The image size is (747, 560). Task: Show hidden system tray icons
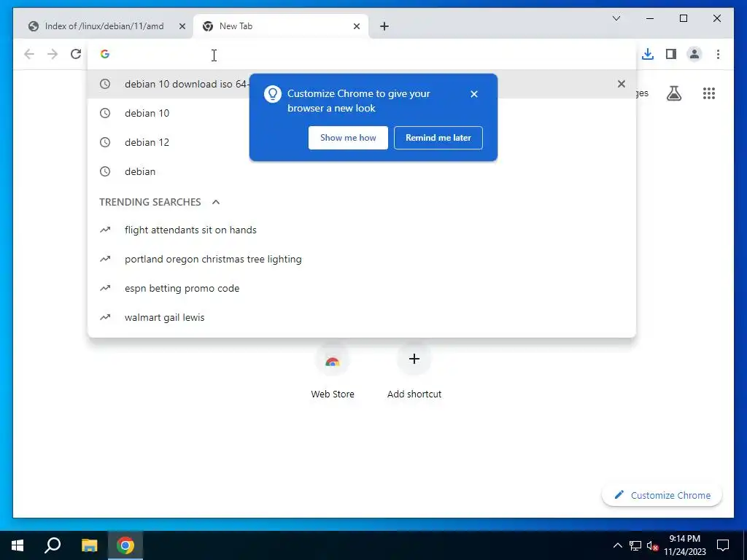[x=617, y=545]
